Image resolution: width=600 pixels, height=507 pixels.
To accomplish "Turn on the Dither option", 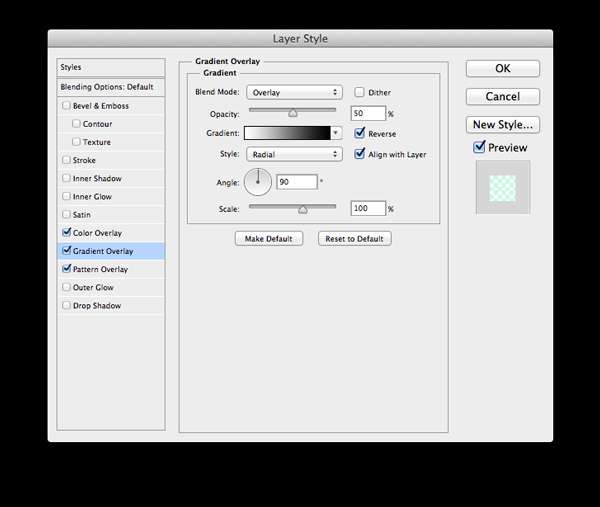I will tap(359, 92).
